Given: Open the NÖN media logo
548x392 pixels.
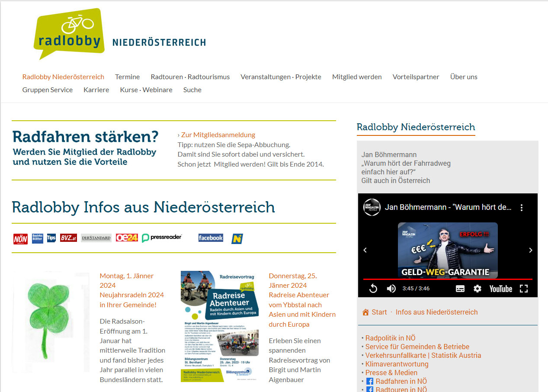Looking at the screenshot, I should tap(20, 238).
